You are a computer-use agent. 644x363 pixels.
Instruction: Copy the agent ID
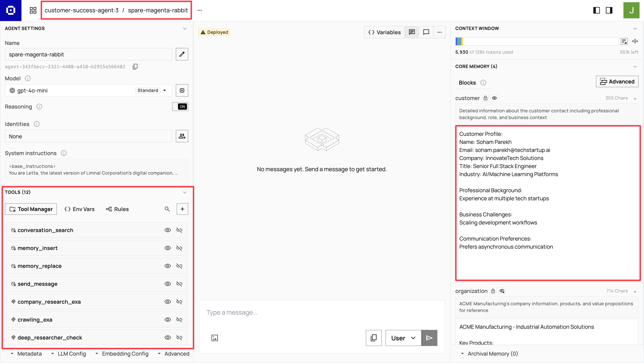coord(135,66)
